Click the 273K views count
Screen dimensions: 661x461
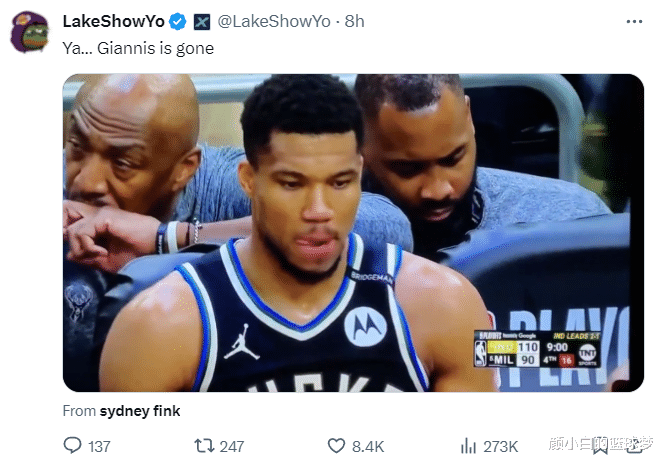pyautogui.click(x=500, y=447)
